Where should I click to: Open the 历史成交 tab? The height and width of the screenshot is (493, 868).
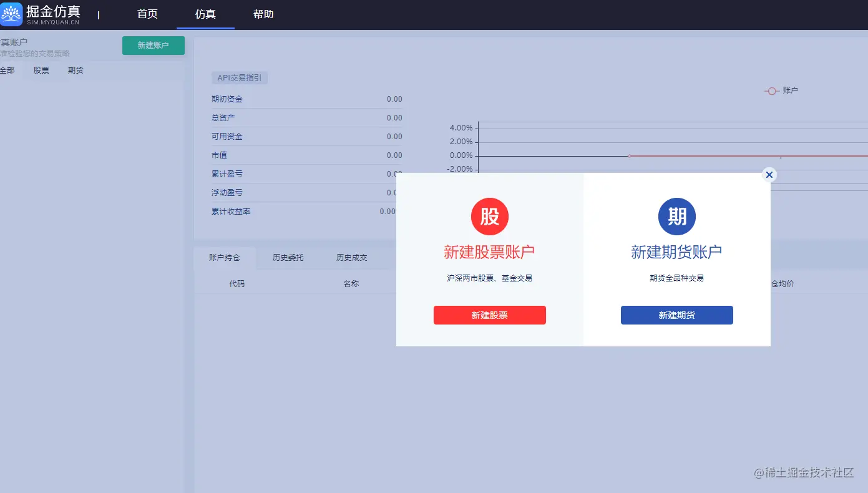tap(351, 257)
